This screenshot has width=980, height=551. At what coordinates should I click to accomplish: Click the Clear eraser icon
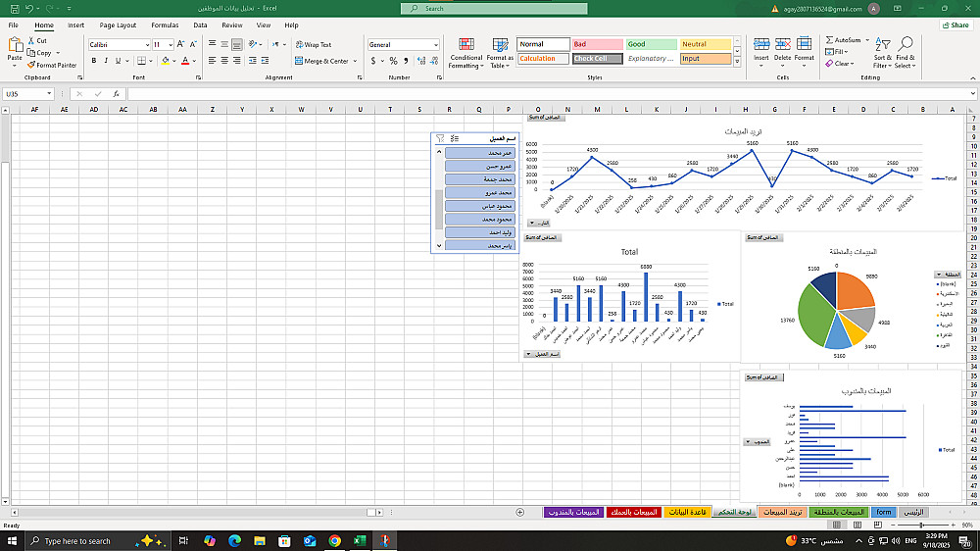[x=829, y=64]
